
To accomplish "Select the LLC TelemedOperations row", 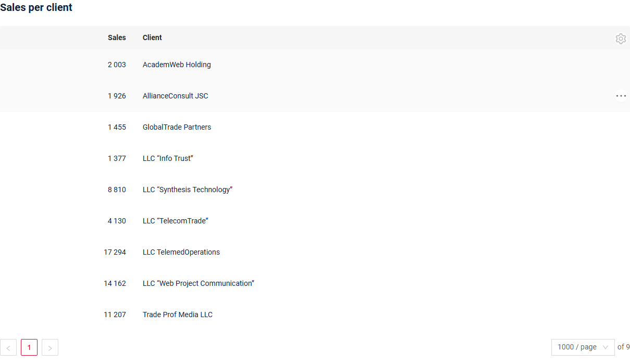I will [315, 252].
